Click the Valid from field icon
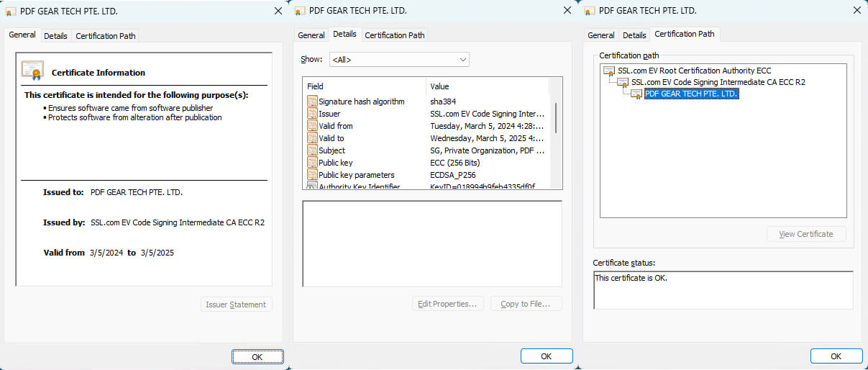Screen dimensions: 868x370 (312, 126)
